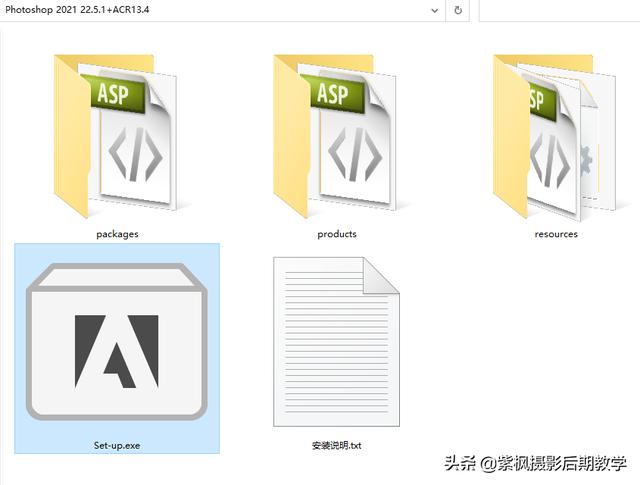Click the refresh button beside address bar
Viewport: 640px width, 485px height.
pos(458,10)
